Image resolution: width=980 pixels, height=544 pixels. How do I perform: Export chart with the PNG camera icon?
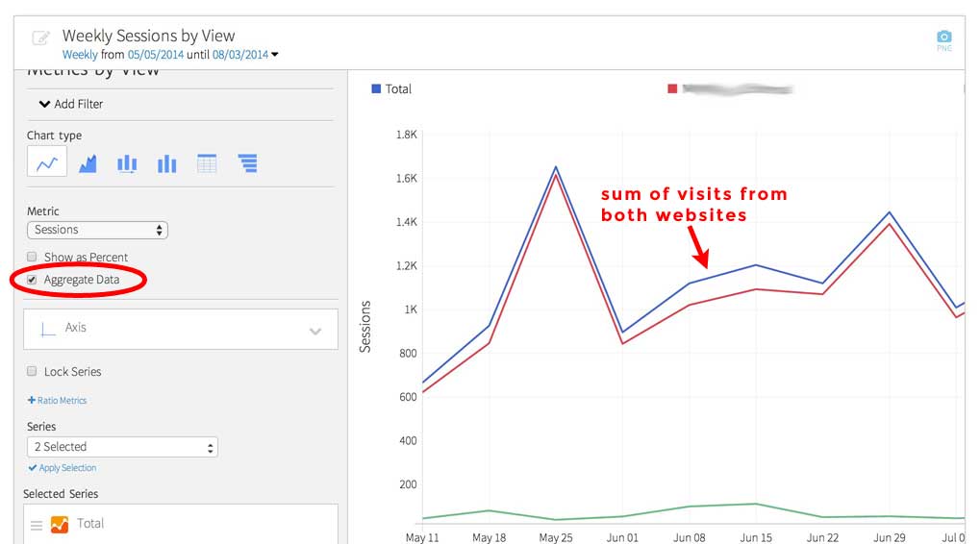click(x=943, y=39)
